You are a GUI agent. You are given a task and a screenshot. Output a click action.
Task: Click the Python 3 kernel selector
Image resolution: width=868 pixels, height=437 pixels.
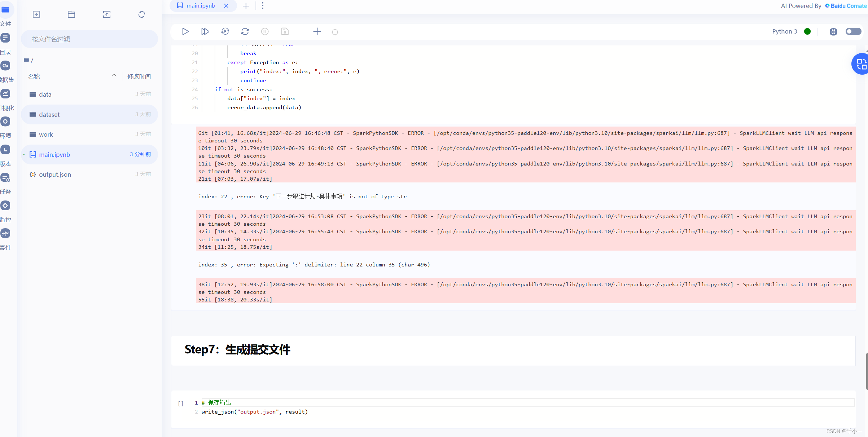point(785,31)
